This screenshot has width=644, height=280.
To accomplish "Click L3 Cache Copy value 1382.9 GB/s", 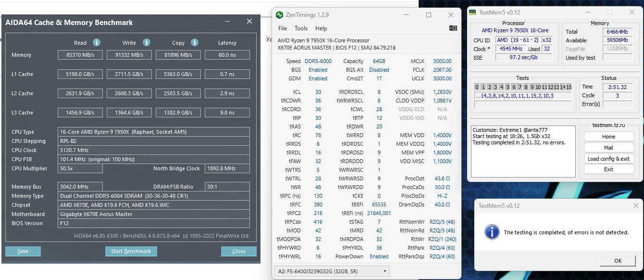I will [178, 113].
